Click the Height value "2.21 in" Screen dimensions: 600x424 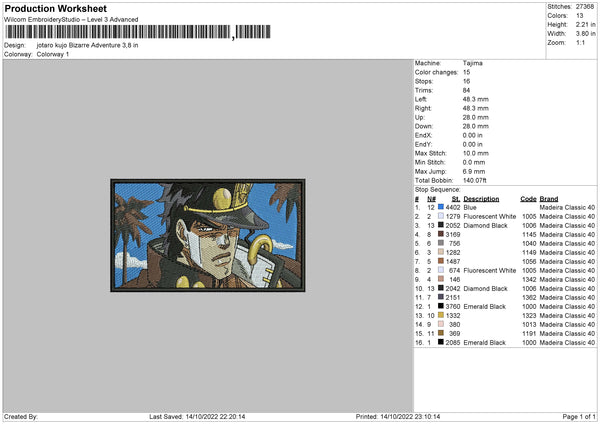pyautogui.click(x=586, y=24)
